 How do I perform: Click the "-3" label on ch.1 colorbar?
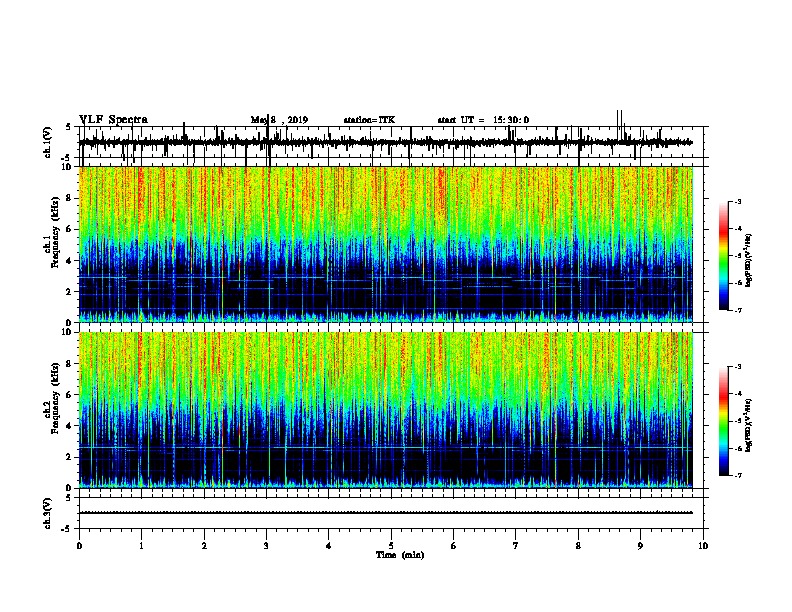coord(737,202)
